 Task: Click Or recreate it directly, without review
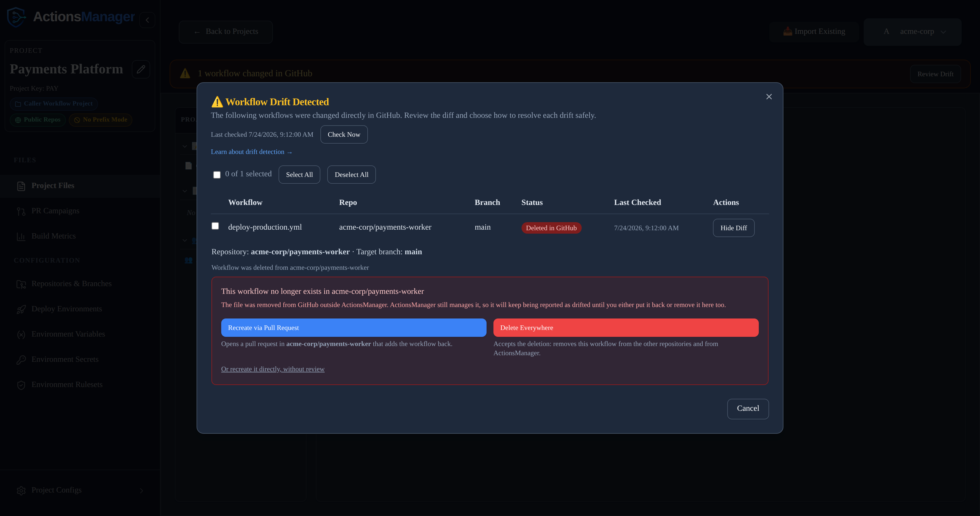[273, 369]
